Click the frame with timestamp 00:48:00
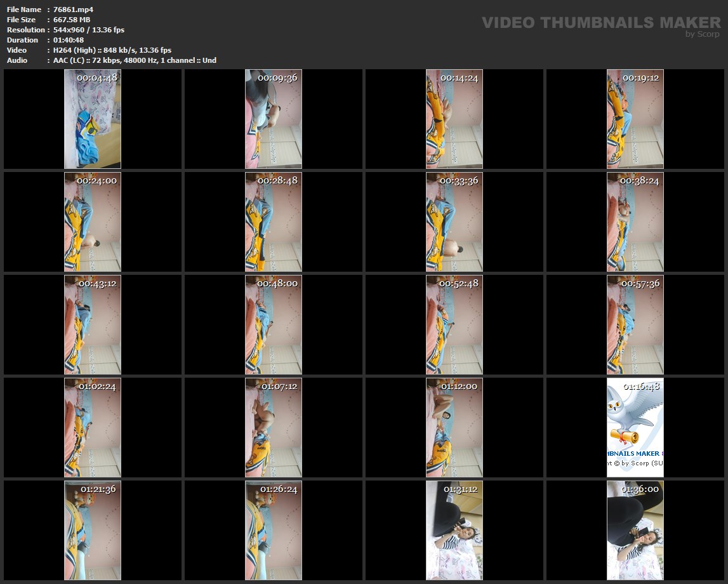 coord(274,325)
